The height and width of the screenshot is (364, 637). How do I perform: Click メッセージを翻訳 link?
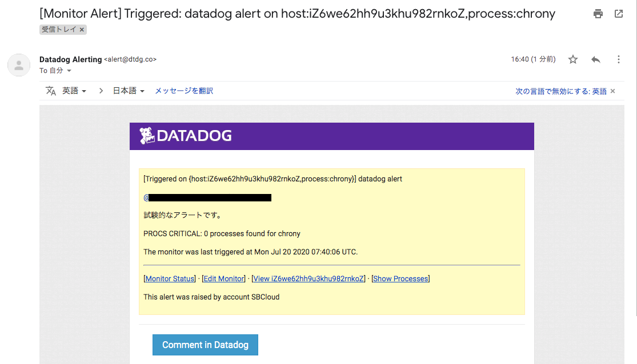tap(183, 91)
